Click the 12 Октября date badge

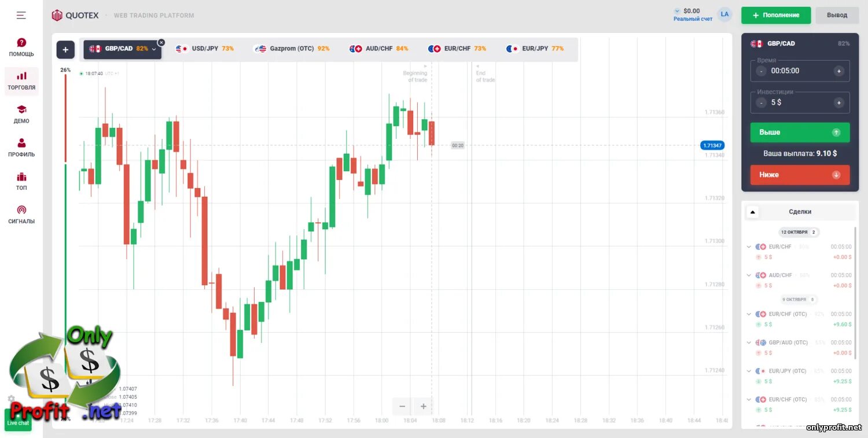[x=799, y=232]
